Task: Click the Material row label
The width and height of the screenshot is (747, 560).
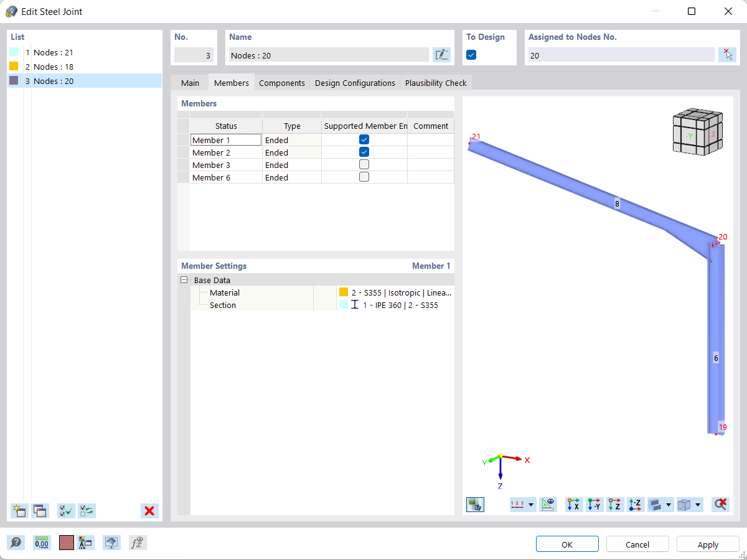Action: [225, 292]
